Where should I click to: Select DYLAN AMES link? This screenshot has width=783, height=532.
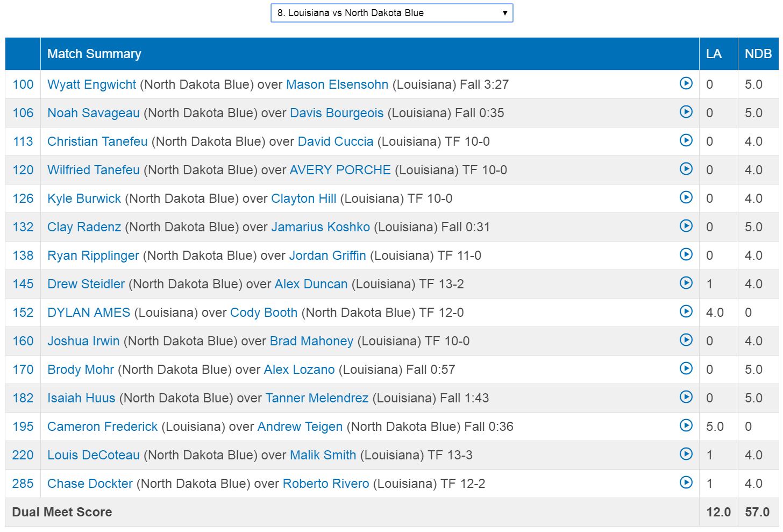89,313
